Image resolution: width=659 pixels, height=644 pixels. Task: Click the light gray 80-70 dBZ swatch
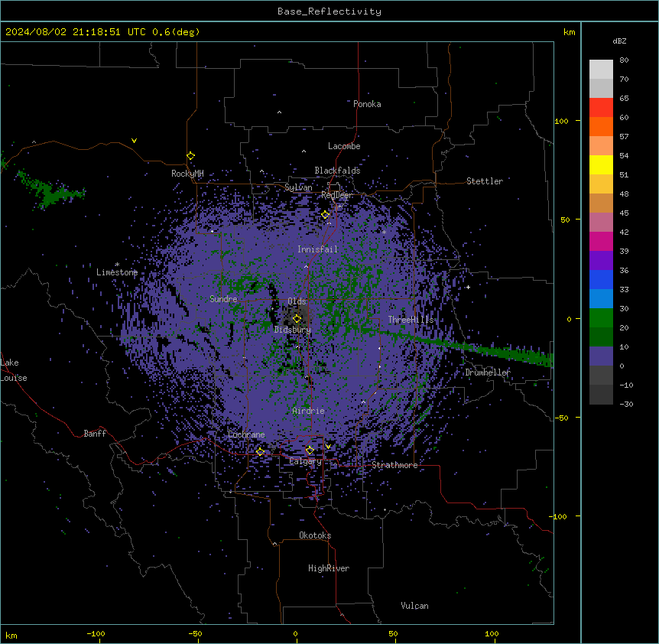pos(601,70)
